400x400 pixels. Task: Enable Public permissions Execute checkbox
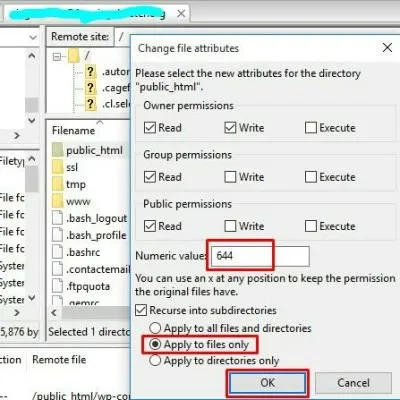(311, 226)
